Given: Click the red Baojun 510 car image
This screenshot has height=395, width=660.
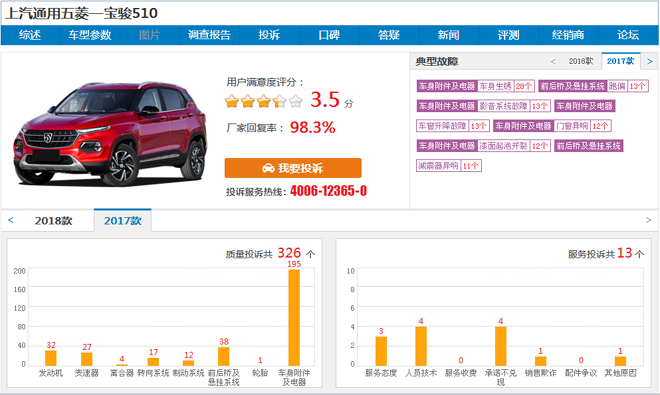Looking at the screenshot, I should pos(110,133).
